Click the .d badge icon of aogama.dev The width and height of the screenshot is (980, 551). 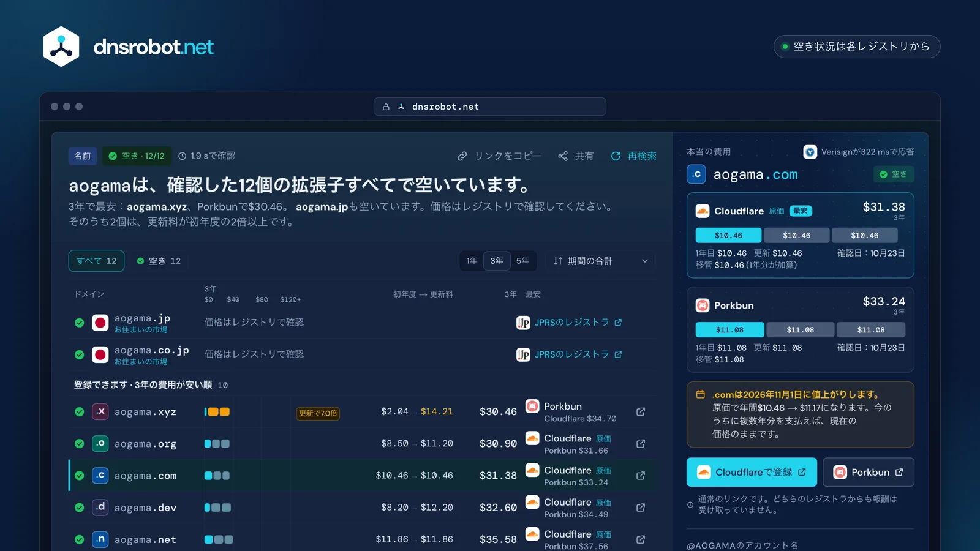coord(100,507)
